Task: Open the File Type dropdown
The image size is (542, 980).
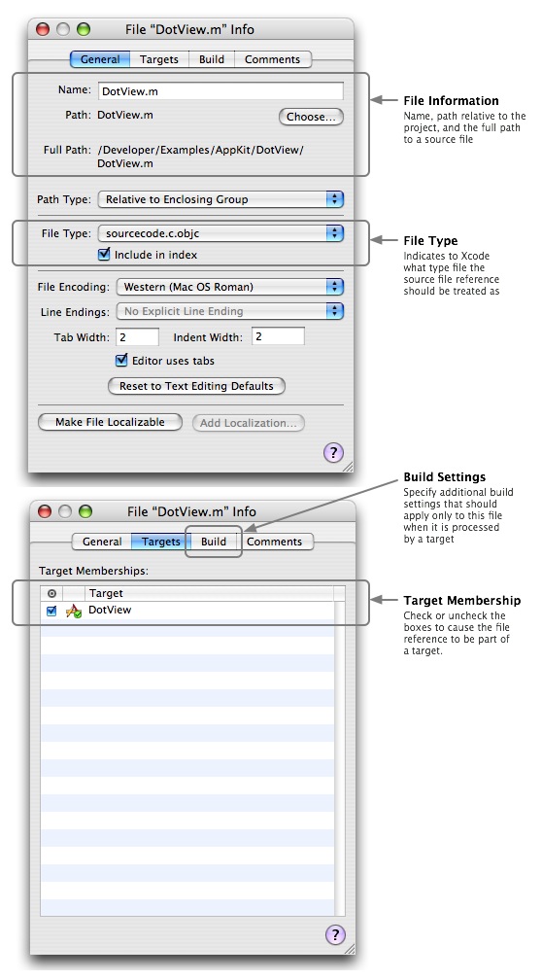Action: click(x=221, y=233)
